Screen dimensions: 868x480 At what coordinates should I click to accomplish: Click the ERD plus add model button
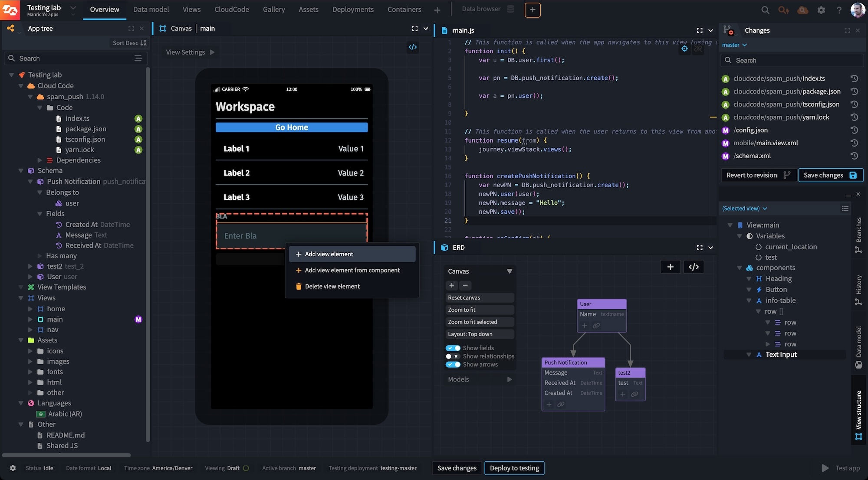670,267
